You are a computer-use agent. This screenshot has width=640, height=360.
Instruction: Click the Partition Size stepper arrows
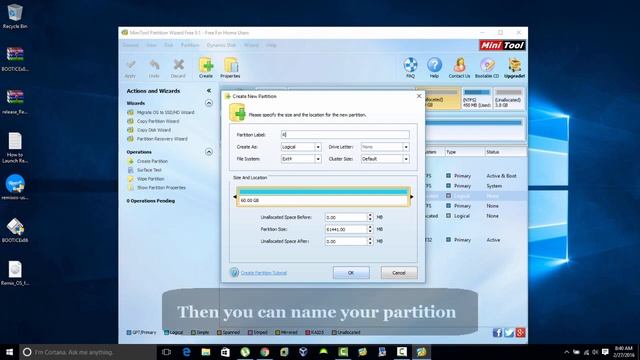(370, 229)
